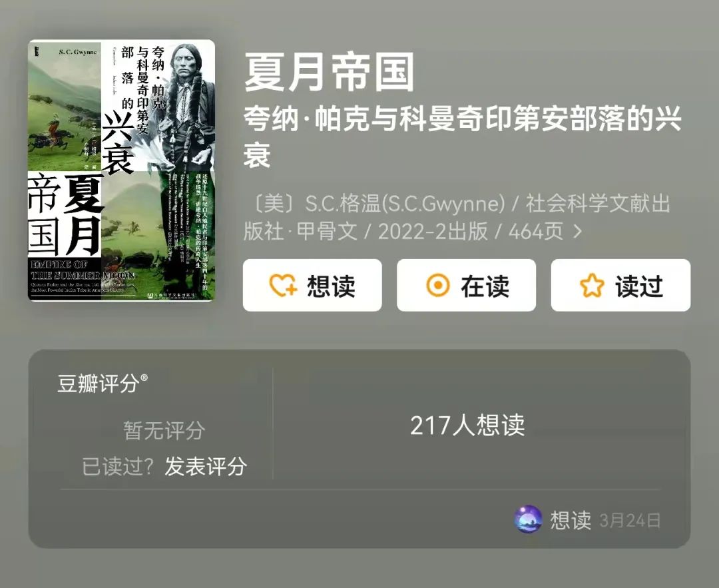Tap the 已读过? prompt text
719x588 pixels.
coord(117,467)
